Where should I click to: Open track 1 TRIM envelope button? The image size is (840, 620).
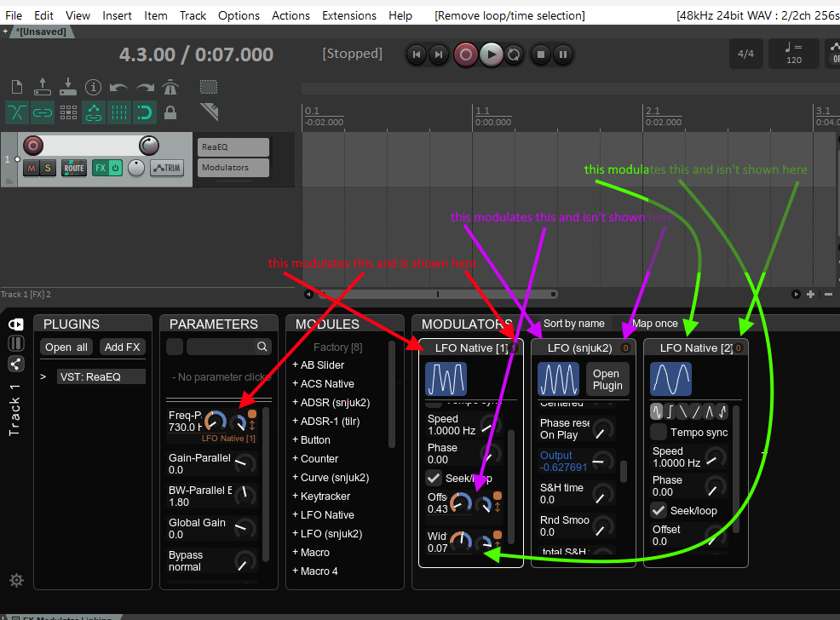(x=167, y=168)
